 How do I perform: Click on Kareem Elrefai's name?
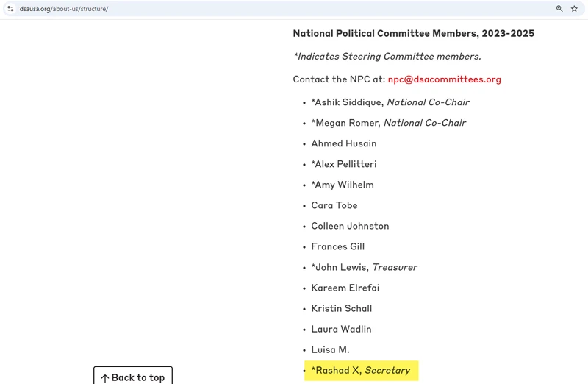tap(345, 288)
